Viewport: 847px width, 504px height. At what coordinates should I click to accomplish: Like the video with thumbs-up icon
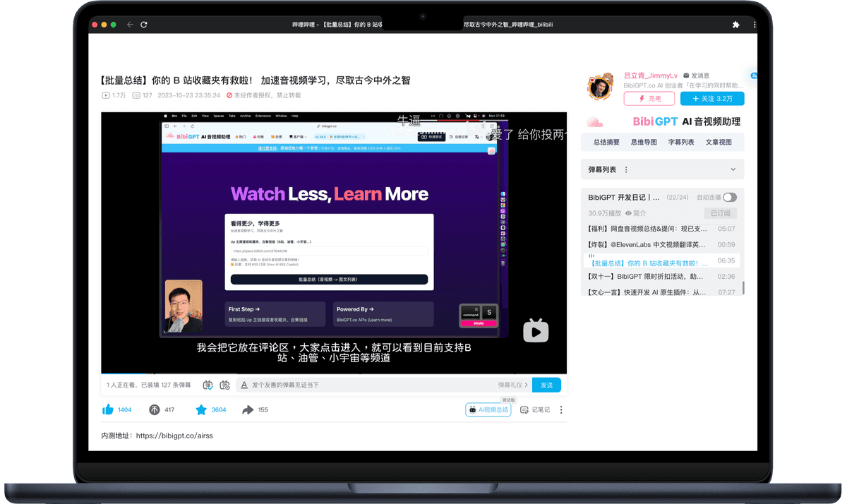108,409
